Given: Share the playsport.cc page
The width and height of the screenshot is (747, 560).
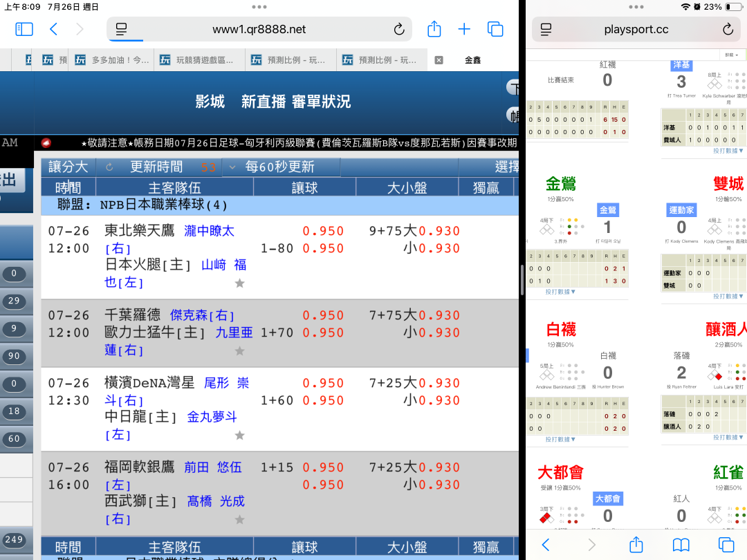Looking at the screenshot, I should tap(636, 544).
